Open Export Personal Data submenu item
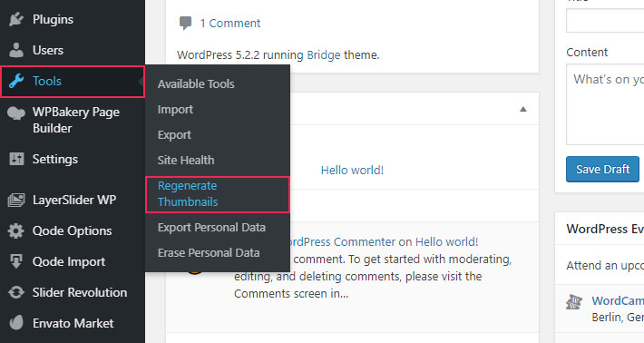Viewport: 644px width, 343px height. tap(211, 227)
